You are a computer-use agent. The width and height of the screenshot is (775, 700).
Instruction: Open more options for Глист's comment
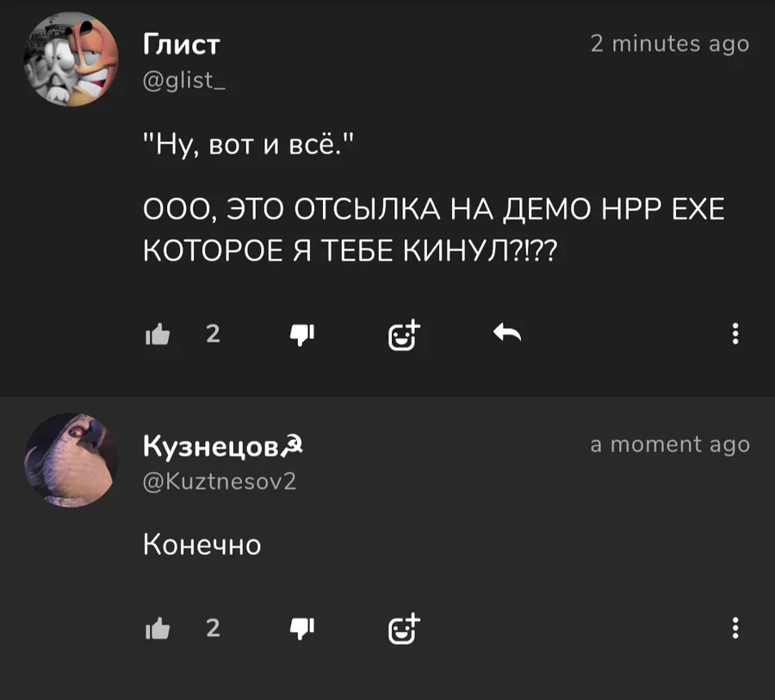pyautogui.click(x=735, y=334)
